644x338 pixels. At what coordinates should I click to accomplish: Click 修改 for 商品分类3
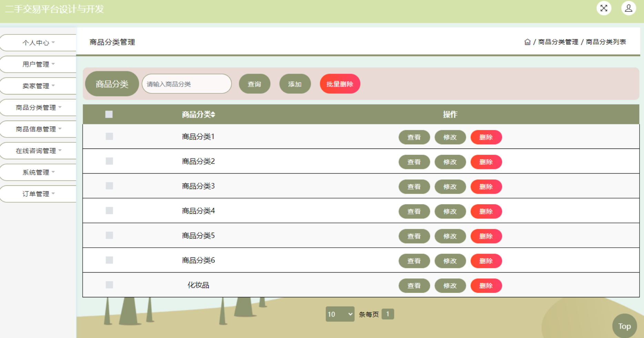point(450,187)
